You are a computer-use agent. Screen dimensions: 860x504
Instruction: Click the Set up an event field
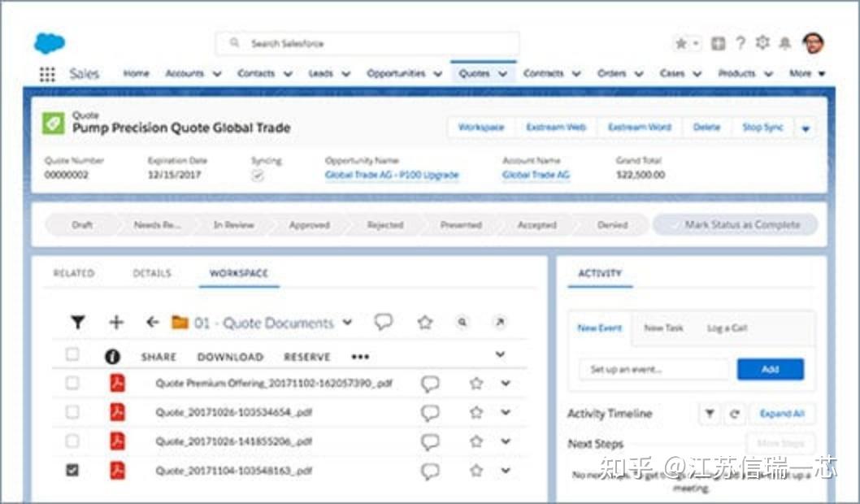coord(654,370)
